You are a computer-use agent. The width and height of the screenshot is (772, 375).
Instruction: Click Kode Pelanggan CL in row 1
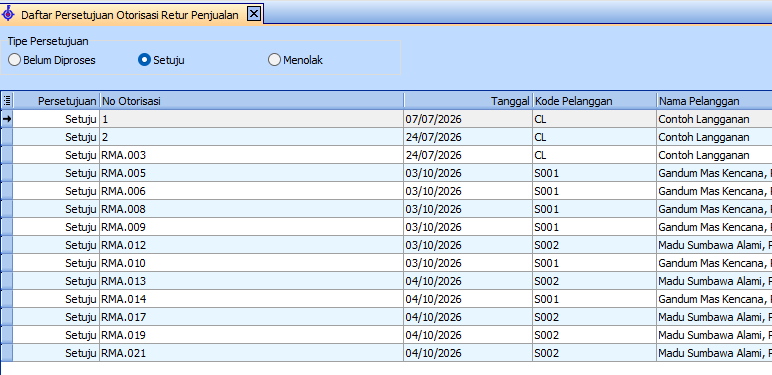point(594,119)
